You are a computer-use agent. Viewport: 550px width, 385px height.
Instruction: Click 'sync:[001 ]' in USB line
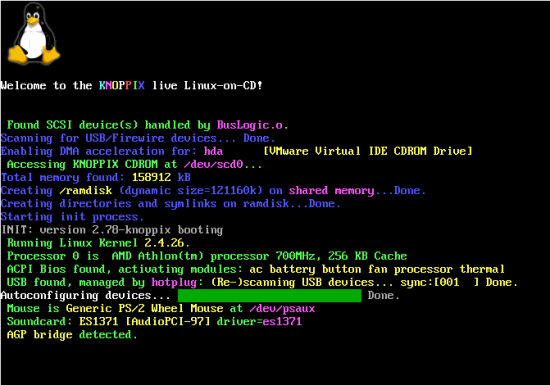pos(440,282)
